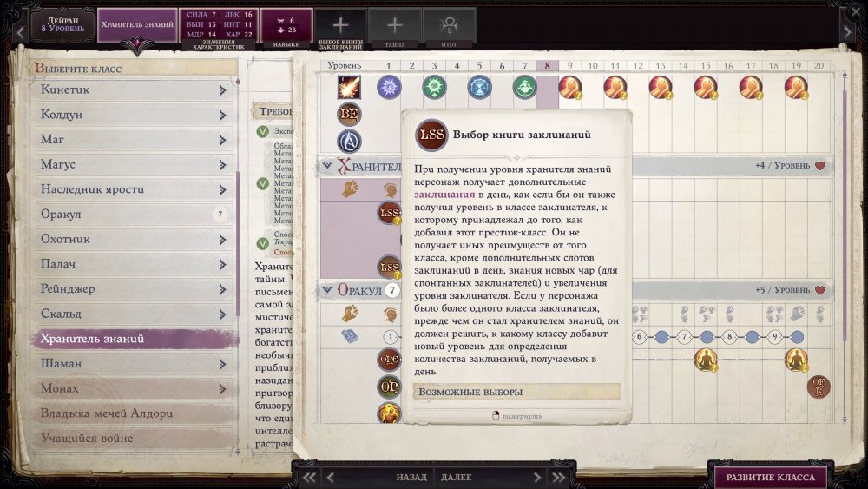Select the blue hourglass icon under level 5

[479, 88]
